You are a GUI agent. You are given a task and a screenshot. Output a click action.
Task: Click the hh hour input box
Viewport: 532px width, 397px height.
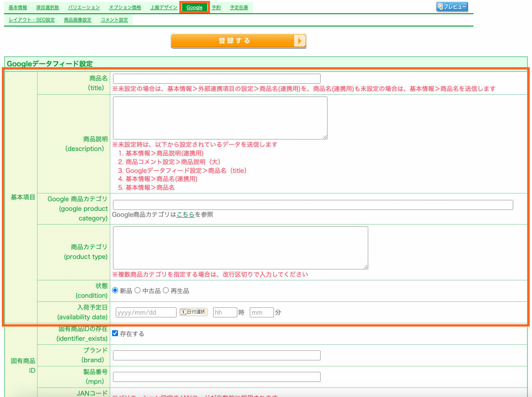pyautogui.click(x=225, y=312)
